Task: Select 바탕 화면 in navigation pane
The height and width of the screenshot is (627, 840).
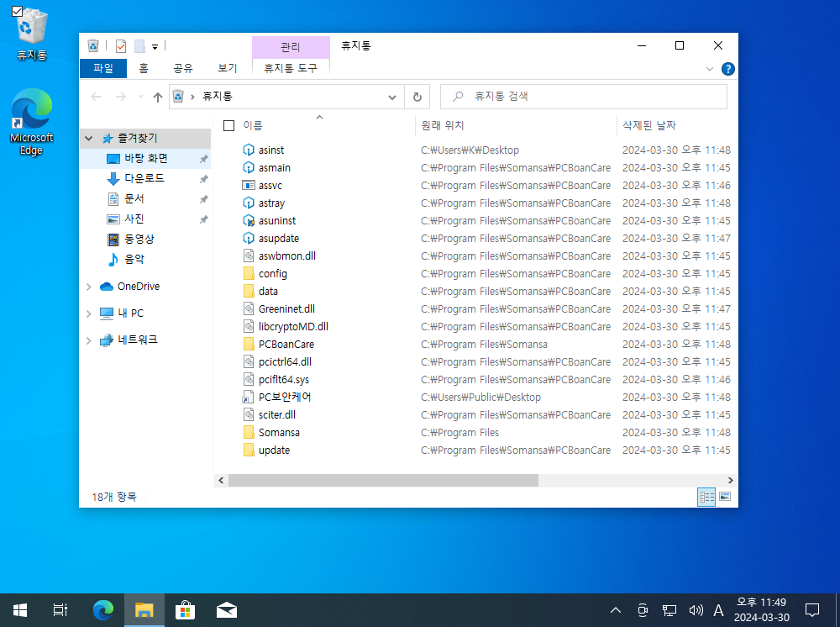Action: click(x=145, y=159)
